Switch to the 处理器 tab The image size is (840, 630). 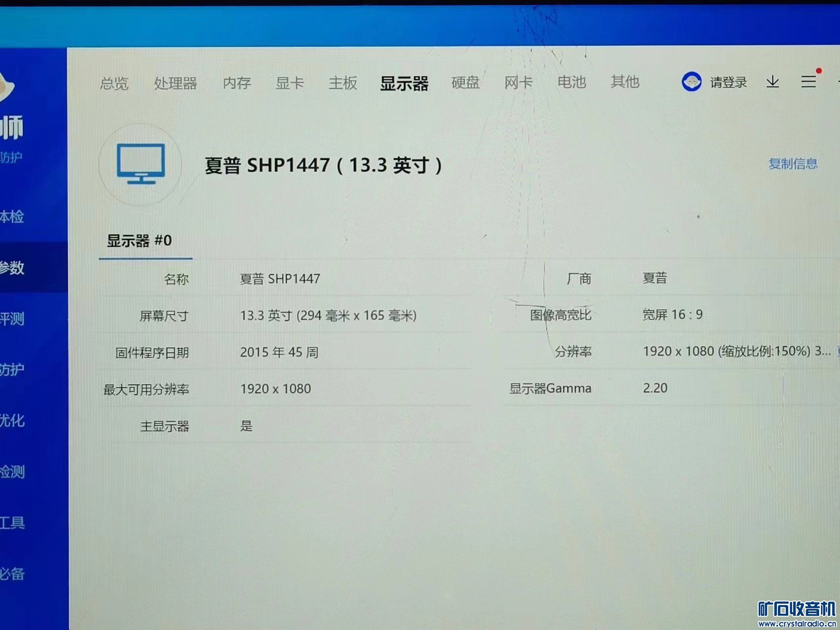[175, 83]
